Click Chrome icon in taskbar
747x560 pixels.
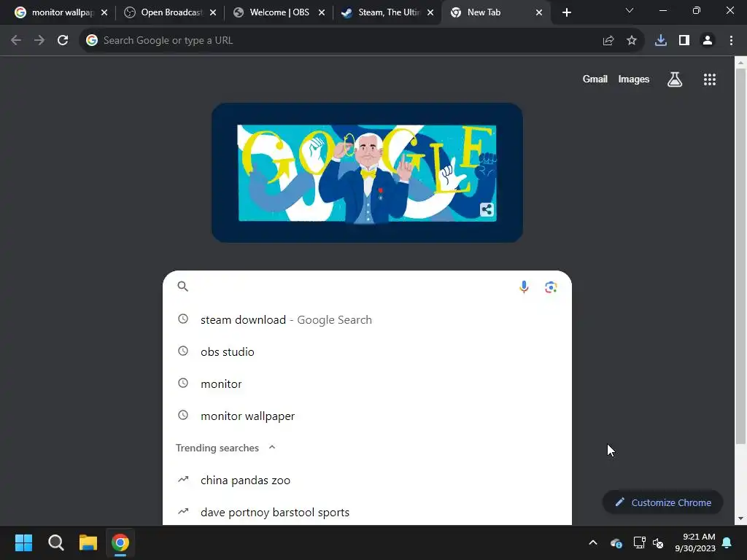[x=120, y=542]
